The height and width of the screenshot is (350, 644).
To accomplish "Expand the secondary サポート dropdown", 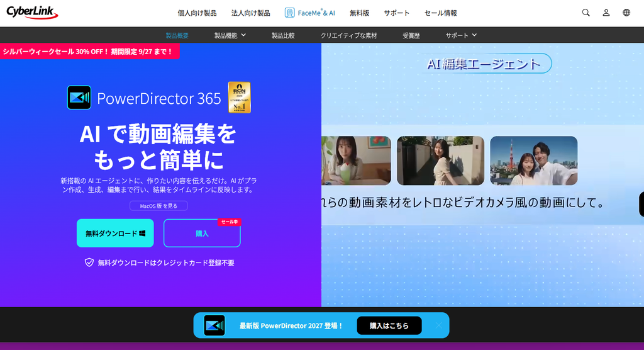I will point(461,35).
